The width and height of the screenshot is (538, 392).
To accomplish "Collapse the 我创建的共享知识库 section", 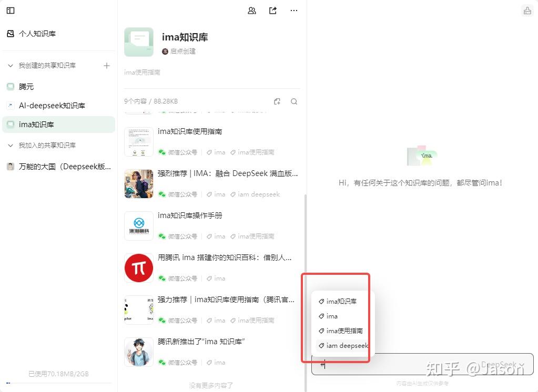I will point(9,65).
